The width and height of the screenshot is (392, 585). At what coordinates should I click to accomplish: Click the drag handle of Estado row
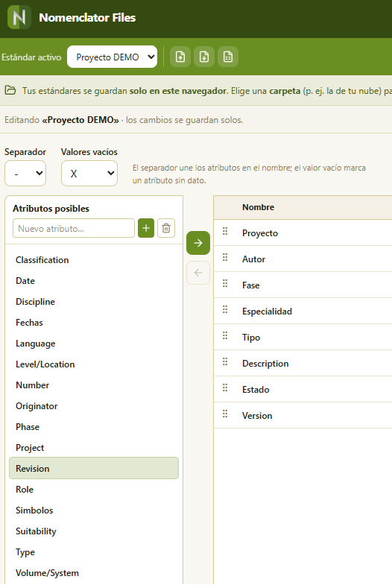225,388
